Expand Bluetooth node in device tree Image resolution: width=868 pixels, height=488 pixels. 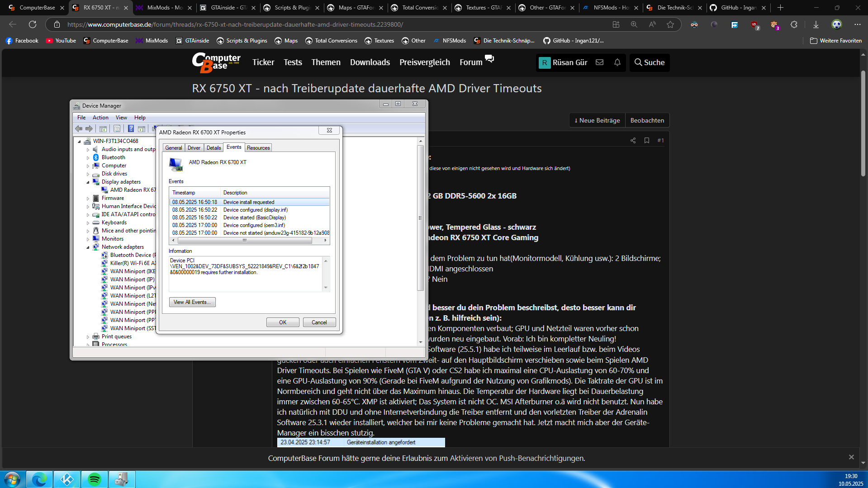(x=88, y=157)
